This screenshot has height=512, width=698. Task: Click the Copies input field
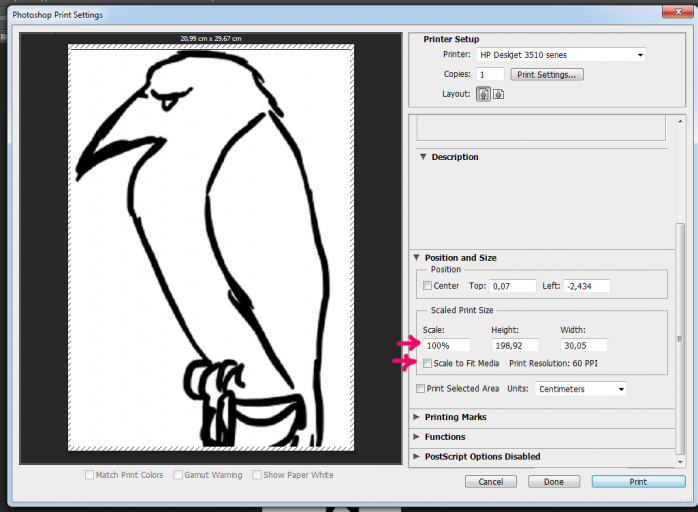(490, 75)
